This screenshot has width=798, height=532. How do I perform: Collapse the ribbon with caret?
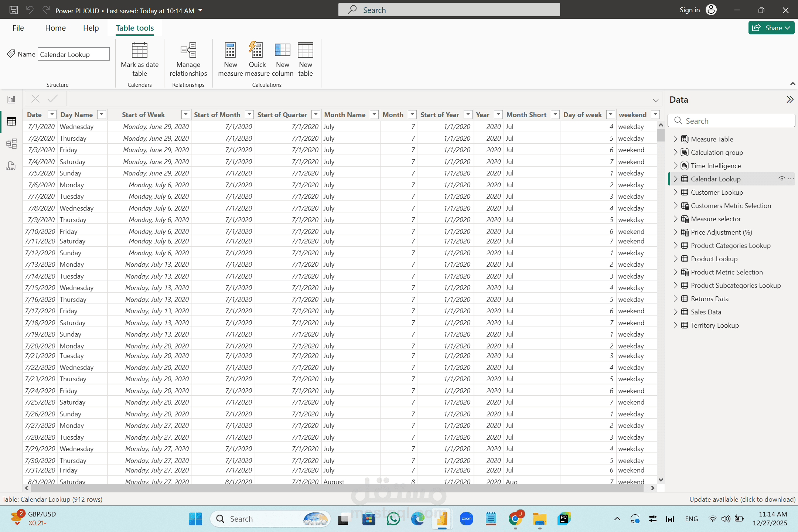[x=792, y=84]
